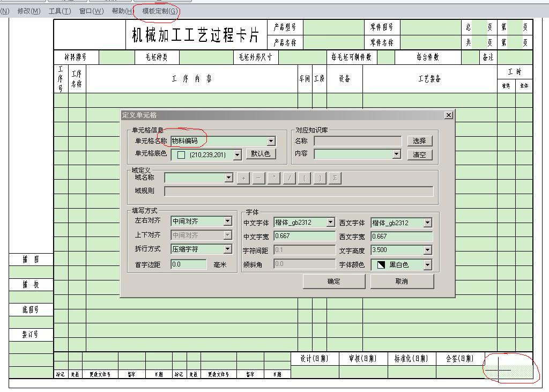The width and height of the screenshot is (549, 392).
Task: Open the 模板定制 menu
Action: (158, 10)
